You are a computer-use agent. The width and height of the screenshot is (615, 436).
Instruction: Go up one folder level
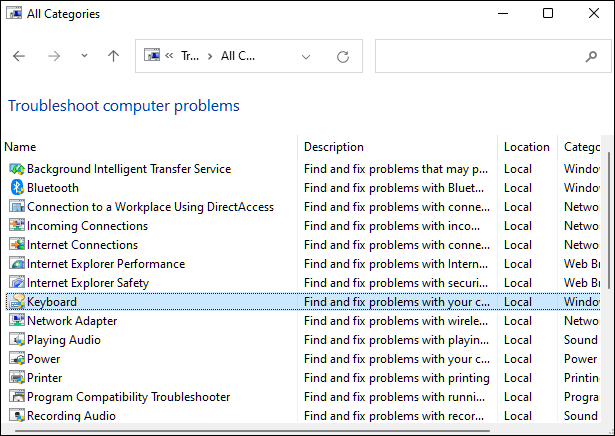coord(113,57)
